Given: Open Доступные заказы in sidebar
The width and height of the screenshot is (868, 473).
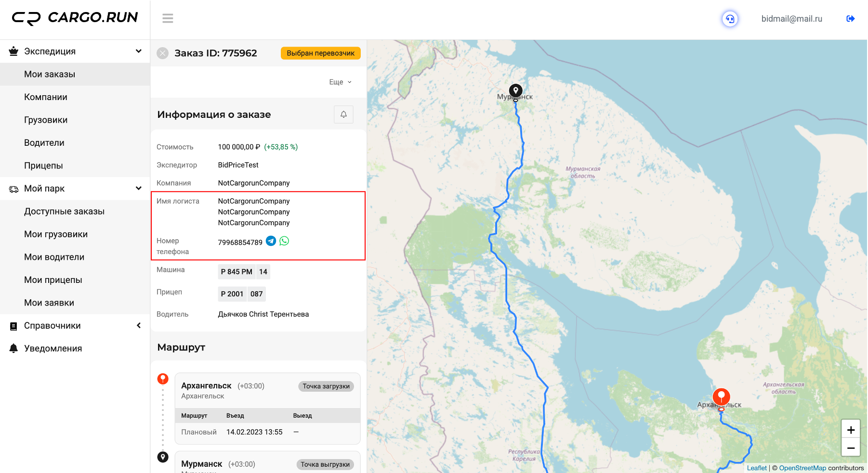Looking at the screenshot, I should pyautogui.click(x=64, y=211).
